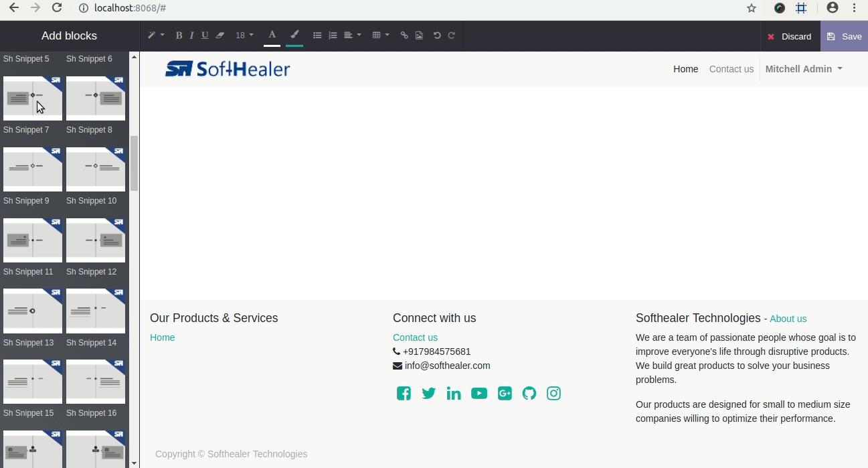Select the Sh Snippet 16 block thumbnail
Screen dimensions: 868x468
[x=96, y=382]
